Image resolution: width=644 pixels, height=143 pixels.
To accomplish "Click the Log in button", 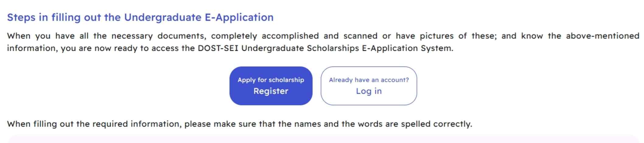I will 369,91.
